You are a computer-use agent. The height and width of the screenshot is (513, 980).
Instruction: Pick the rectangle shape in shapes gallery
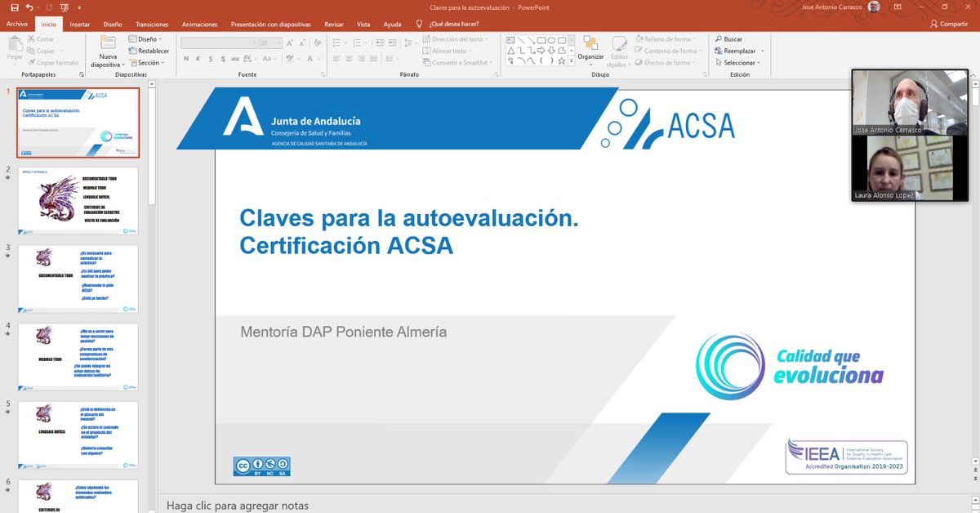point(541,40)
